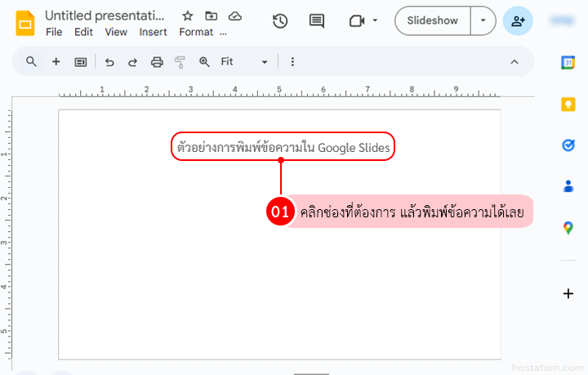
Task: Click the vertical ruler
Action: [6, 234]
